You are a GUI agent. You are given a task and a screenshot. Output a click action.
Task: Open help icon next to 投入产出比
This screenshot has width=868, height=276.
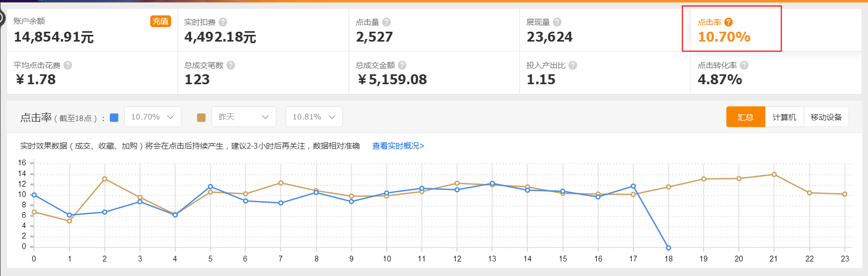573,65
